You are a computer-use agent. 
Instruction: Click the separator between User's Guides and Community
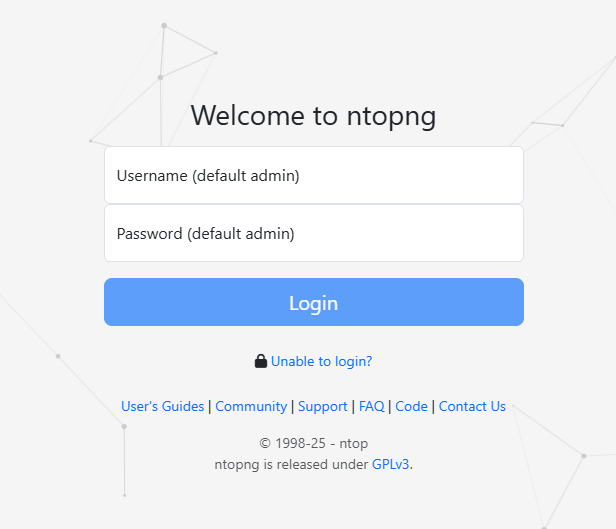point(210,406)
